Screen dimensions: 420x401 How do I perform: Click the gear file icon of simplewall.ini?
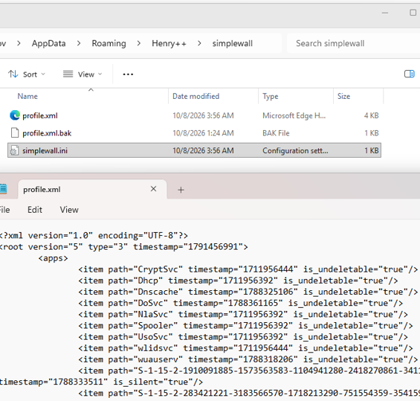(14, 151)
